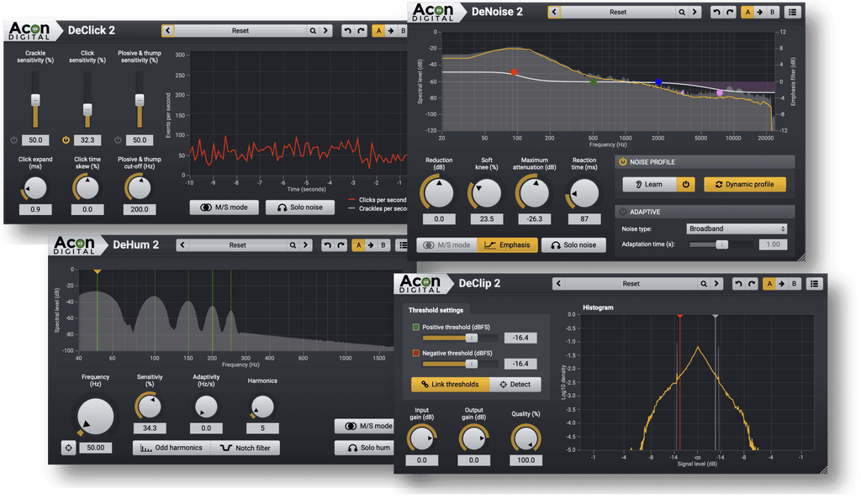Open Reset preset dropdown in DeNoise 2
This screenshot has width=861, height=504.
click(x=618, y=13)
